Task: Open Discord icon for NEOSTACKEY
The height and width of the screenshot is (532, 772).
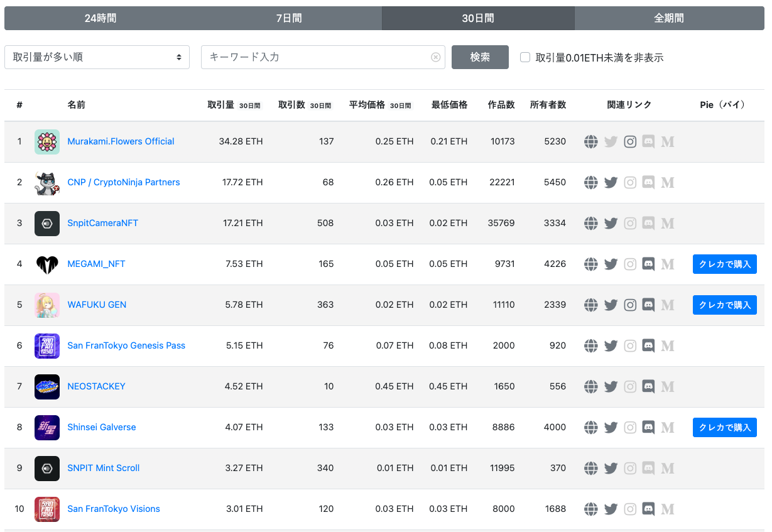Action: pos(649,386)
